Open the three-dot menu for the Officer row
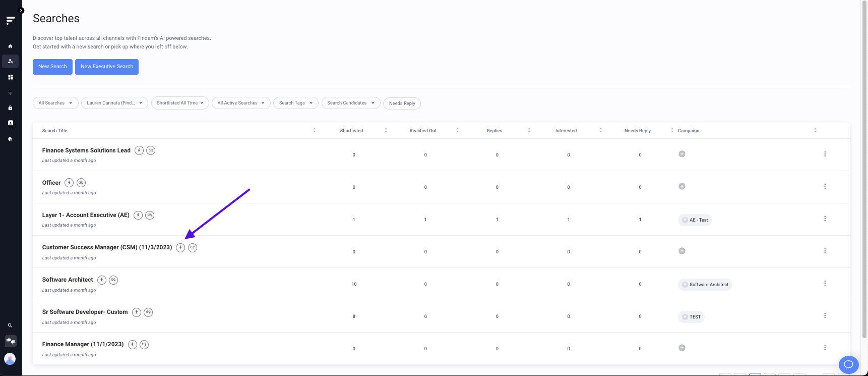Image resolution: width=868 pixels, height=376 pixels. [x=825, y=186]
